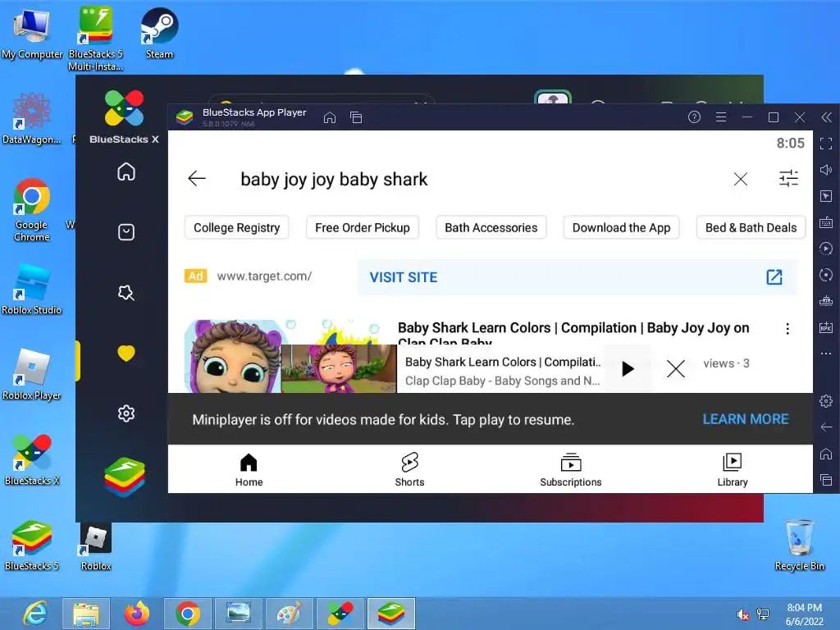Open BlueStacks X favorites heart icon
This screenshot has width=840, height=630.
[x=126, y=353]
